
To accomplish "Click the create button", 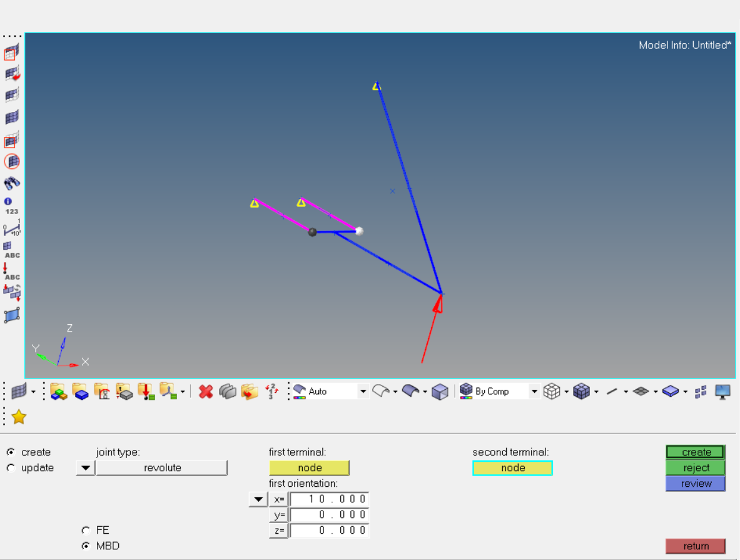I will [695, 452].
